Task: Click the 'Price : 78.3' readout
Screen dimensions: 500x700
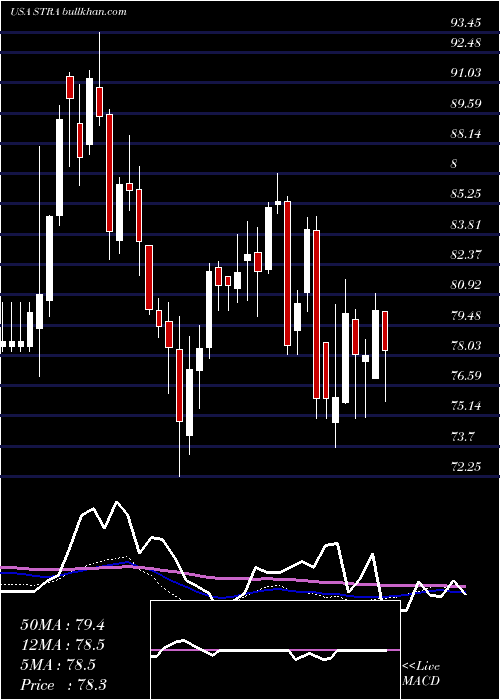Action: tap(63, 685)
